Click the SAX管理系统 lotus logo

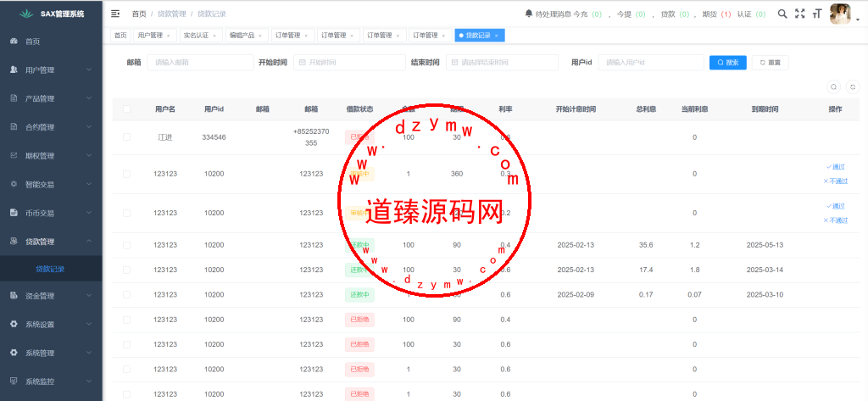click(x=26, y=14)
